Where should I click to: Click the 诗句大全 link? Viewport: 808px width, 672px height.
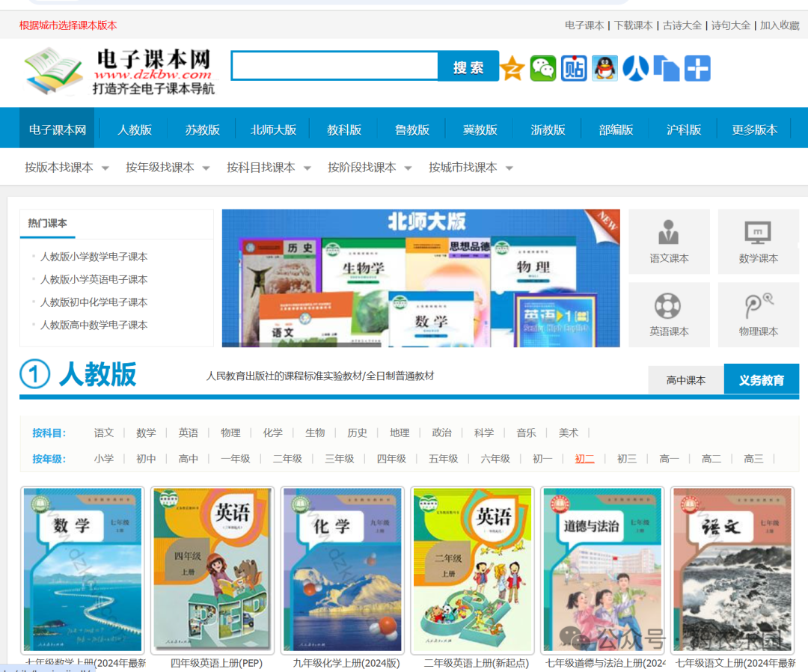[x=731, y=25]
